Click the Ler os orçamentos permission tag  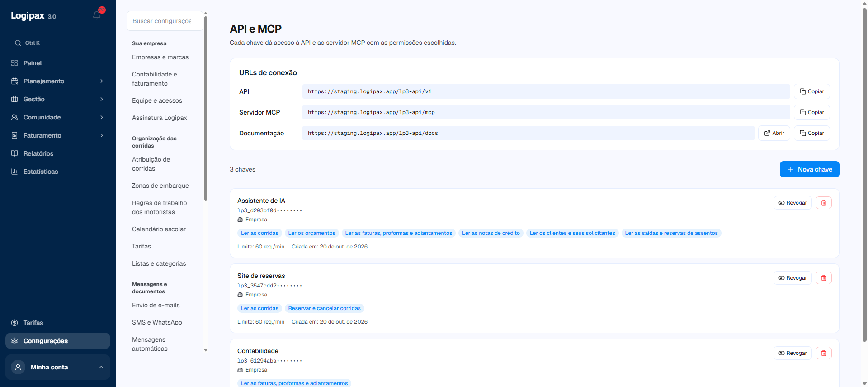click(x=312, y=233)
